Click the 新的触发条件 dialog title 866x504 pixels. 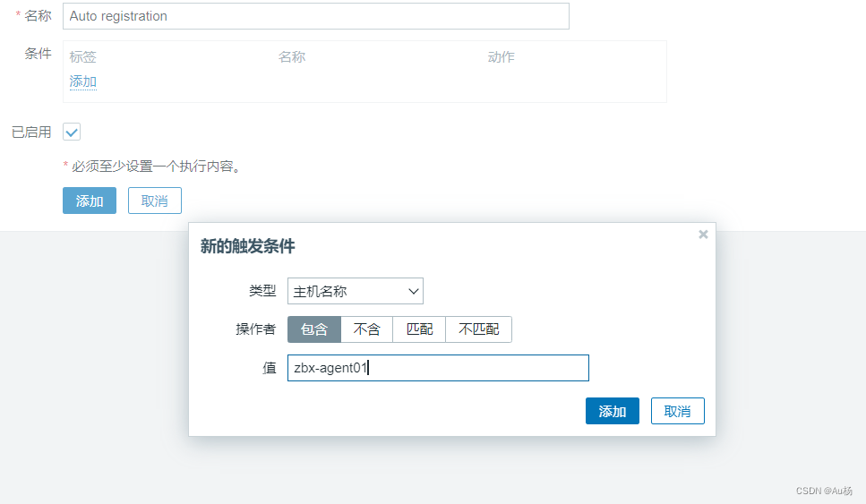247,246
